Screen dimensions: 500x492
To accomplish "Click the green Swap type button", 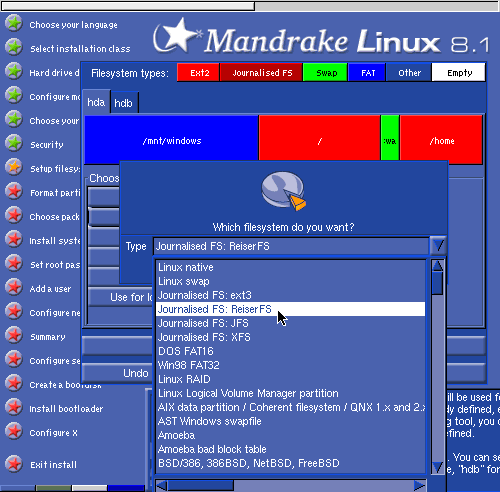I will (x=325, y=72).
